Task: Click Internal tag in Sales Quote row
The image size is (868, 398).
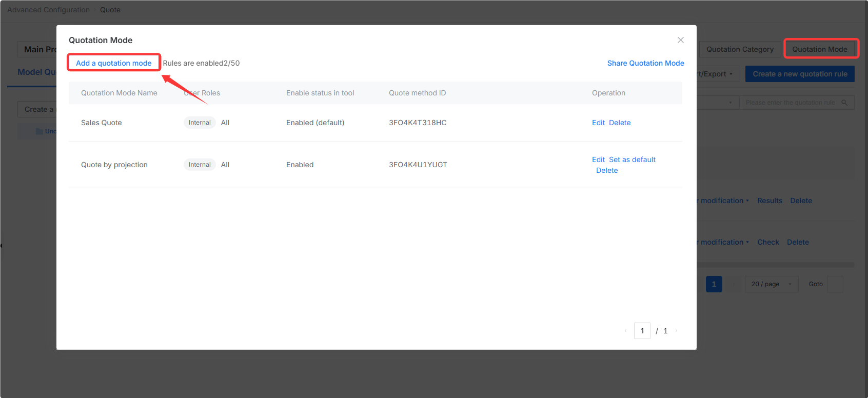Action: tap(200, 123)
